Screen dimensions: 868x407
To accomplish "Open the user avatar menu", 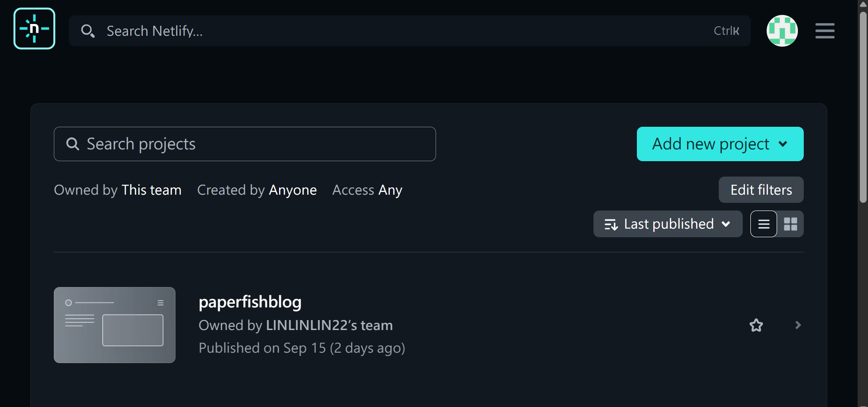I will pyautogui.click(x=782, y=31).
